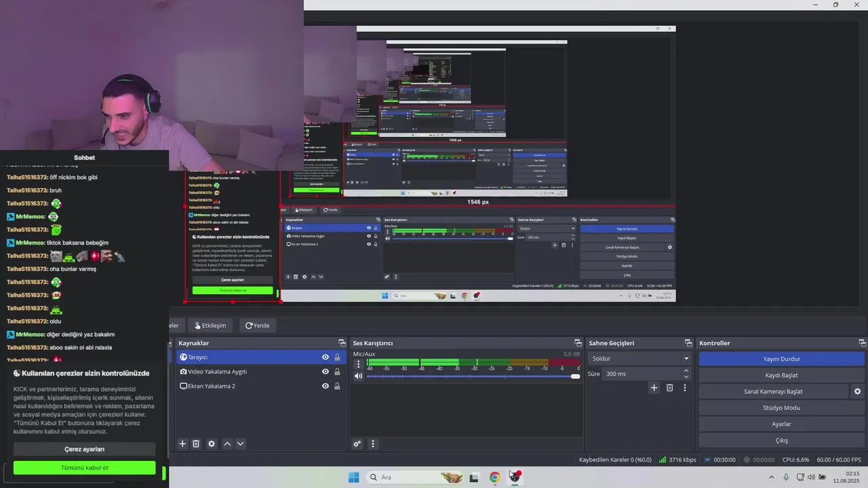Open the Windows Start menu
This screenshot has height=488, width=868.
(x=353, y=477)
